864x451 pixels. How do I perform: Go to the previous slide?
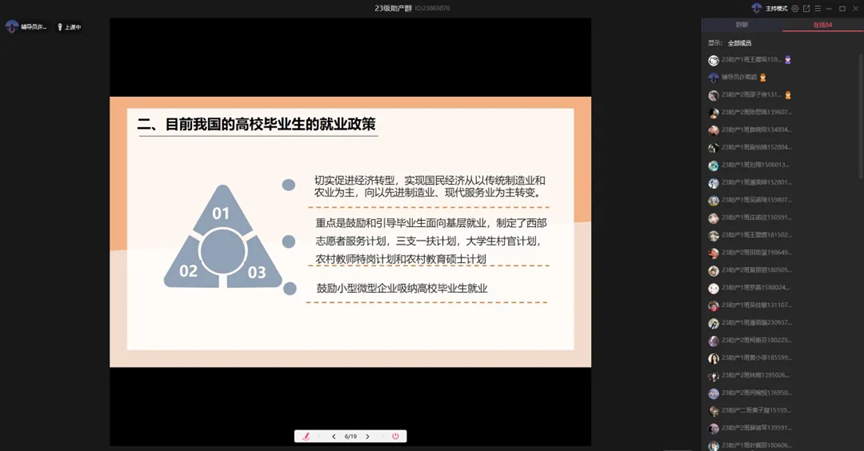click(335, 436)
